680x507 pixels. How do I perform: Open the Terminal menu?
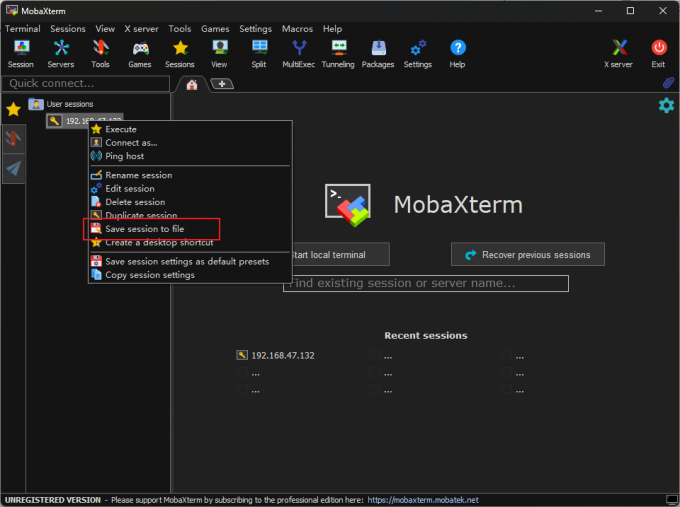click(23, 29)
